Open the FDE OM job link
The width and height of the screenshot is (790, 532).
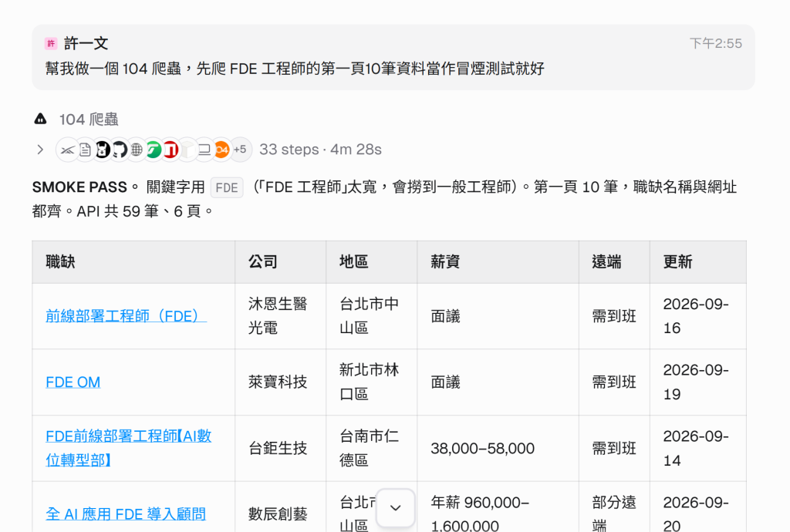tap(73, 382)
